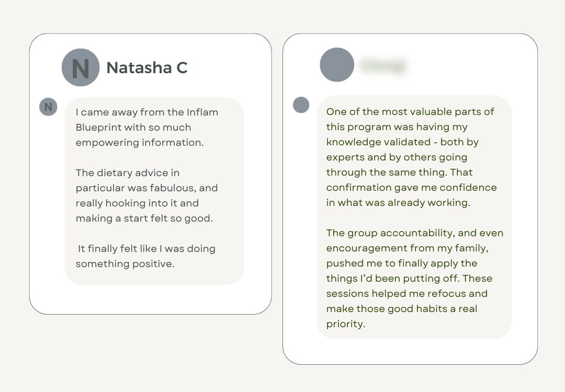565x392 pixels.
Task: Click the small N avatar beside Natasha's message
Action: tap(48, 107)
